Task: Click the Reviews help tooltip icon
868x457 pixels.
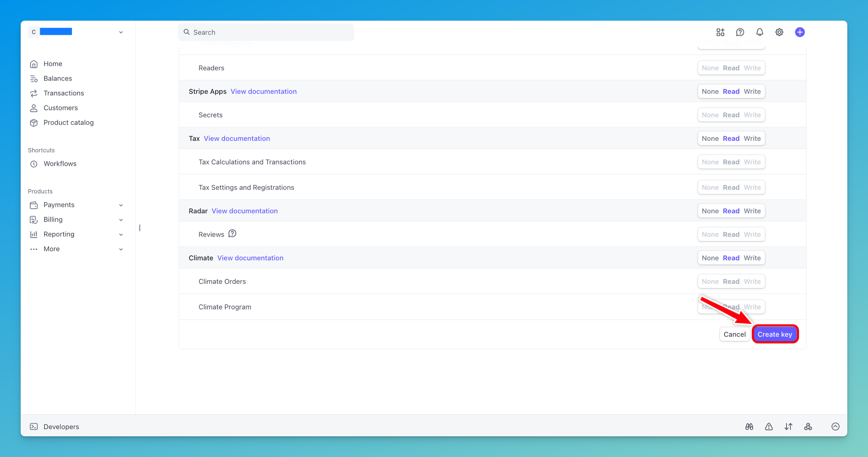Action: click(x=233, y=233)
